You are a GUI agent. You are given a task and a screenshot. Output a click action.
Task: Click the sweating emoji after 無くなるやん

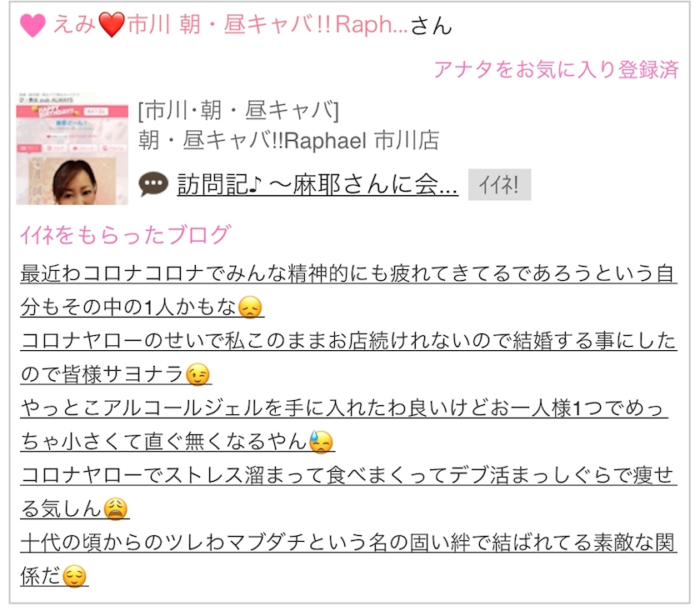point(321,442)
